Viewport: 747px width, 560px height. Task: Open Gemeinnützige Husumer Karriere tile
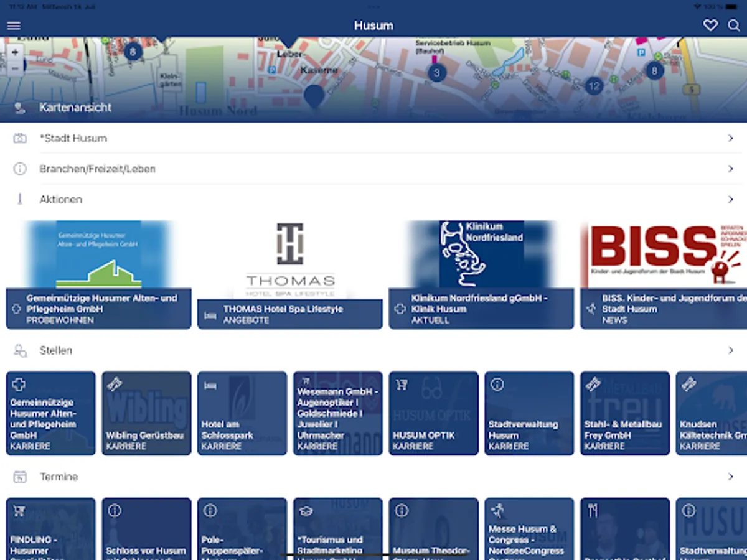point(51,413)
